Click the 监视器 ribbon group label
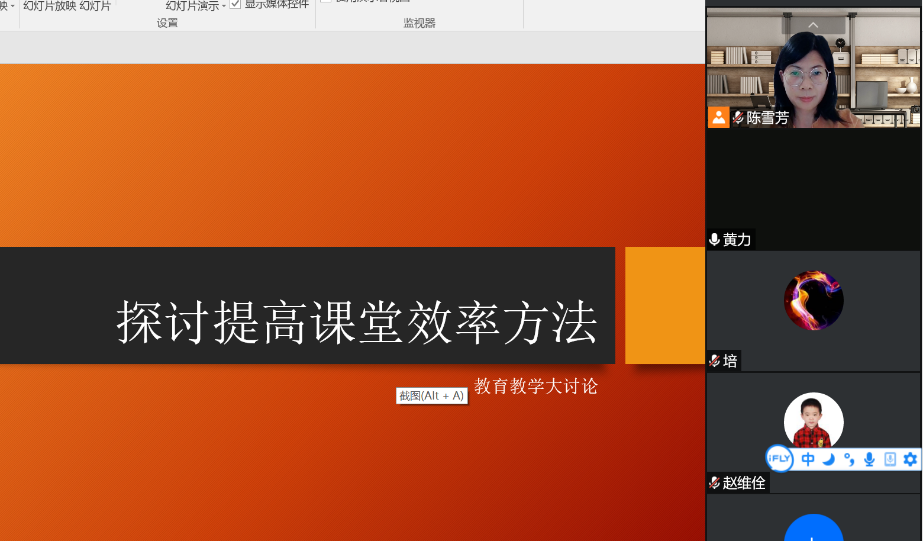923x541 pixels. (x=419, y=22)
